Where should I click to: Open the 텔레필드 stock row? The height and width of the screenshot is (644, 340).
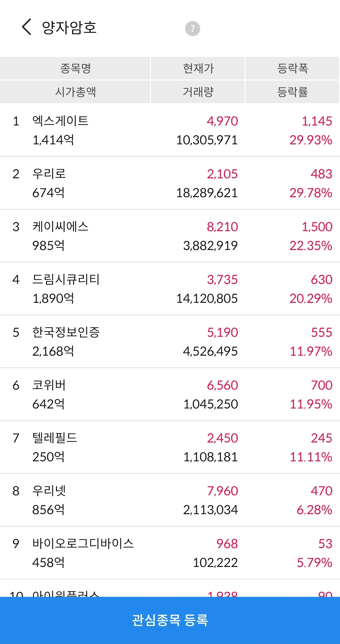click(x=170, y=447)
